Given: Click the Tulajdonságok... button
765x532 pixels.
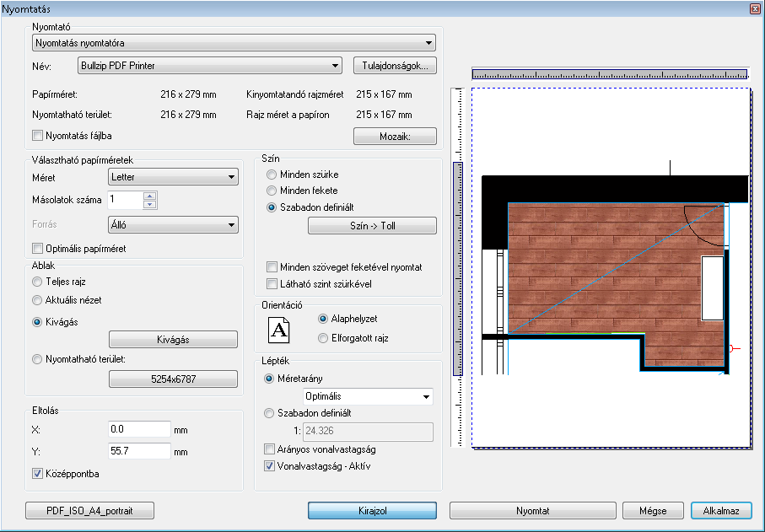Looking at the screenshot, I should tap(395, 65).
